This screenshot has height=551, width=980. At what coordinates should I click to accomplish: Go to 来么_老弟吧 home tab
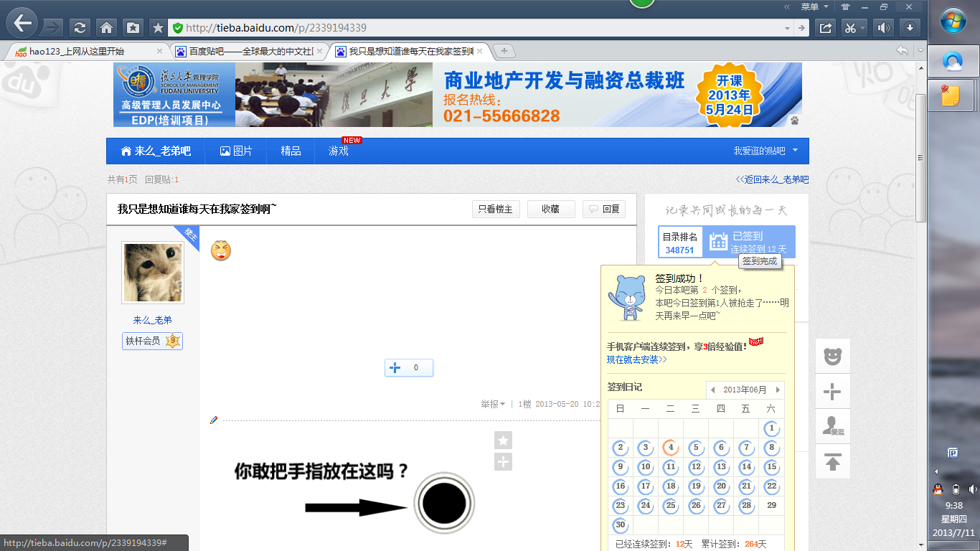[156, 151]
